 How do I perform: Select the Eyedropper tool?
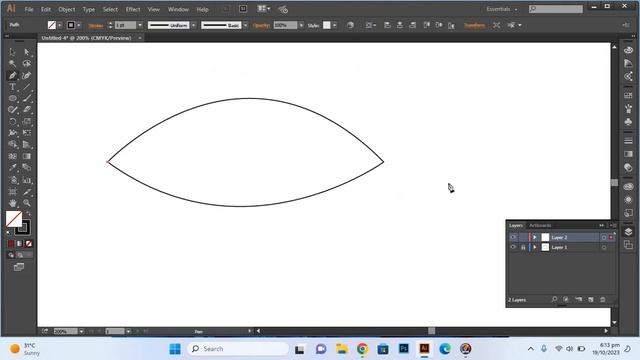(x=12, y=168)
